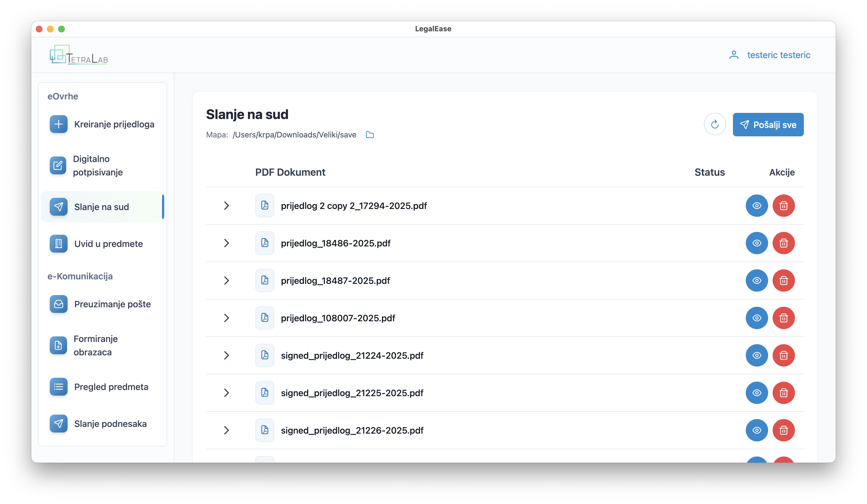Screen dimensions: 867x504
Task: Select Uvid u predmete menu item
Action: [x=102, y=244]
